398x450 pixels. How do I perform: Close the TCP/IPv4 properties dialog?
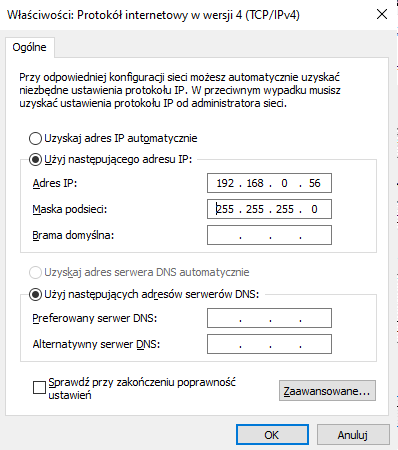click(x=382, y=14)
